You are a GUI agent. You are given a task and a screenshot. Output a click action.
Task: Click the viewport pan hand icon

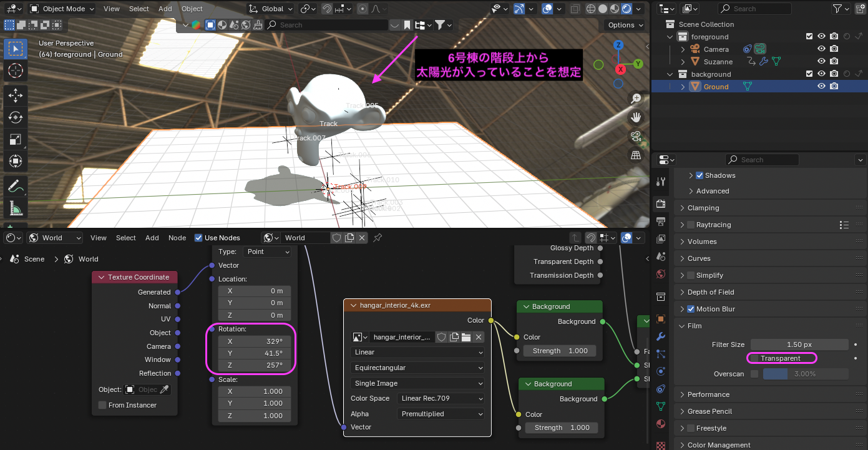click(636, 117)
